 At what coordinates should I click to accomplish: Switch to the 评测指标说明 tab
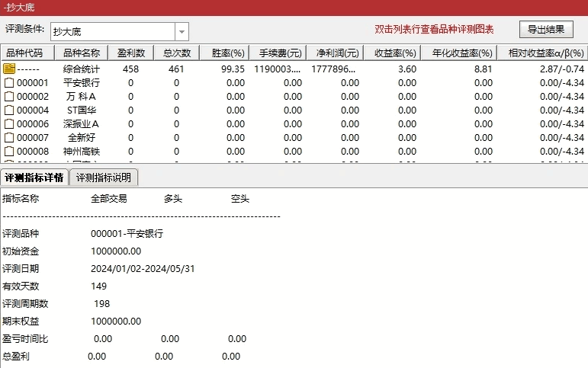(x=104, y=178)
